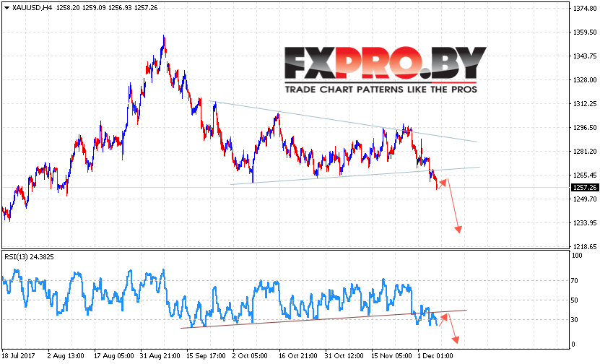Click the 1374.80 price axis value
The height and width of the screenshot is (364, 600).
(x=585, y=9)
